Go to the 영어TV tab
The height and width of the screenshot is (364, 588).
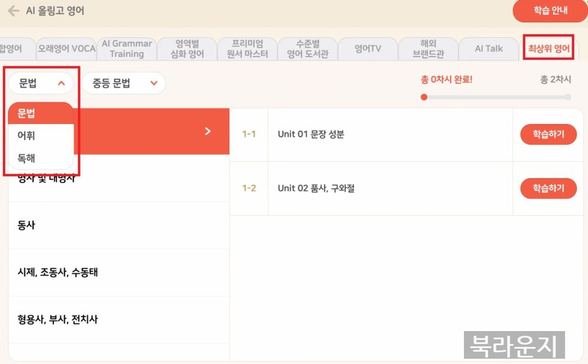(367, 49)
